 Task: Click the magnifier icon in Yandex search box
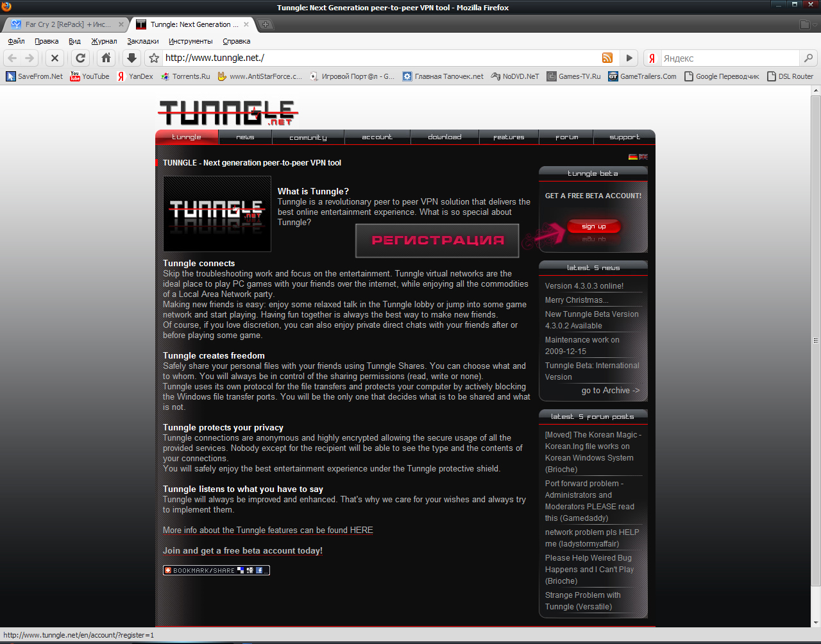coord(808,58)
